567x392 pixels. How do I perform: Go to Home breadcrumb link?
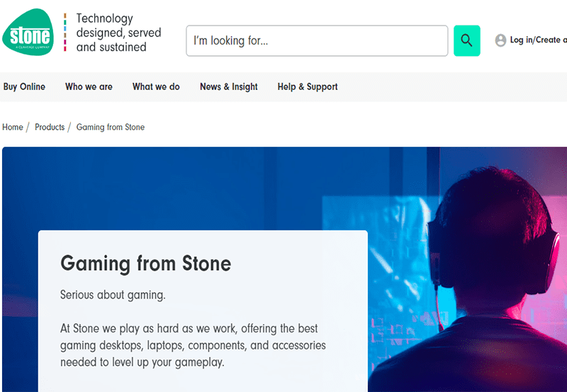13,128
